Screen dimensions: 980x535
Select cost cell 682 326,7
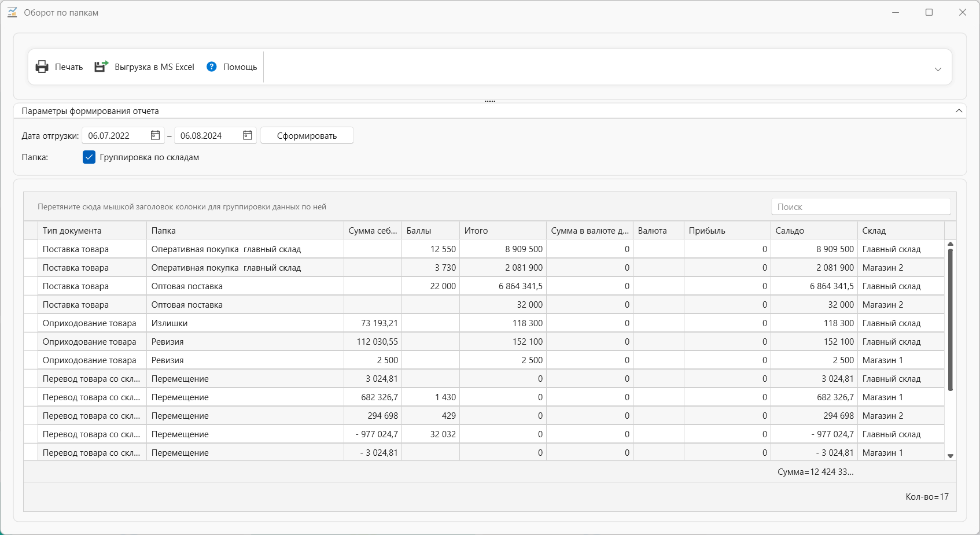(x=373, y=397)
